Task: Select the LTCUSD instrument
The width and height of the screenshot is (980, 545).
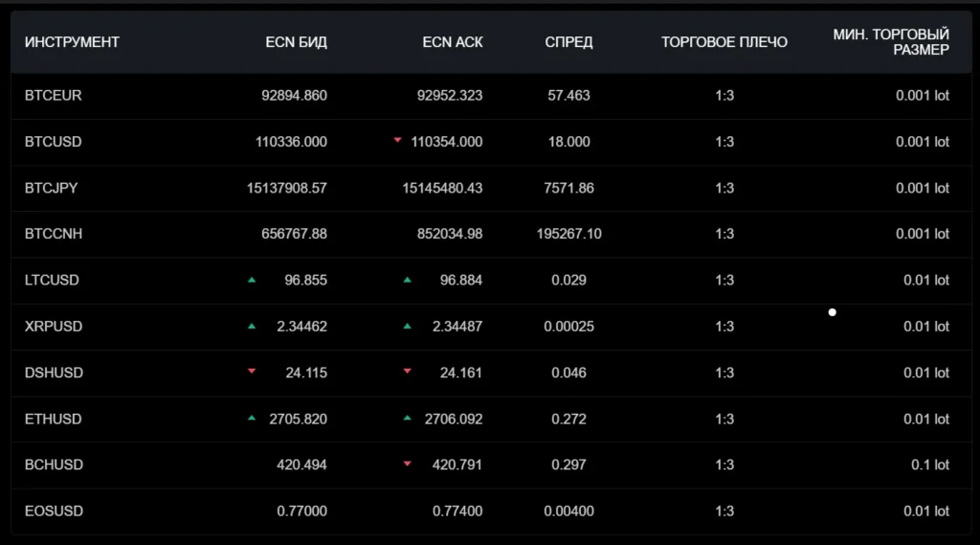Action: [x=52, y=281]
